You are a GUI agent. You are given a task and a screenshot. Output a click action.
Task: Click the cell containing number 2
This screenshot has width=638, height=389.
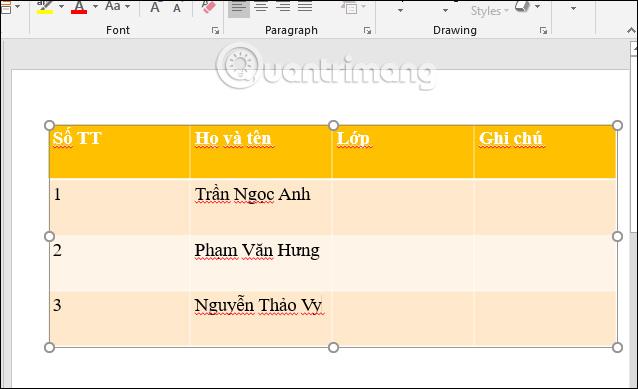pyautogui.click(x=119, y=263)
